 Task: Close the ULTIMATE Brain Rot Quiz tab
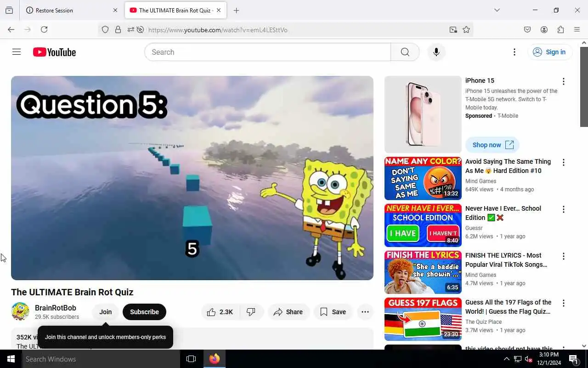(219, 10)
